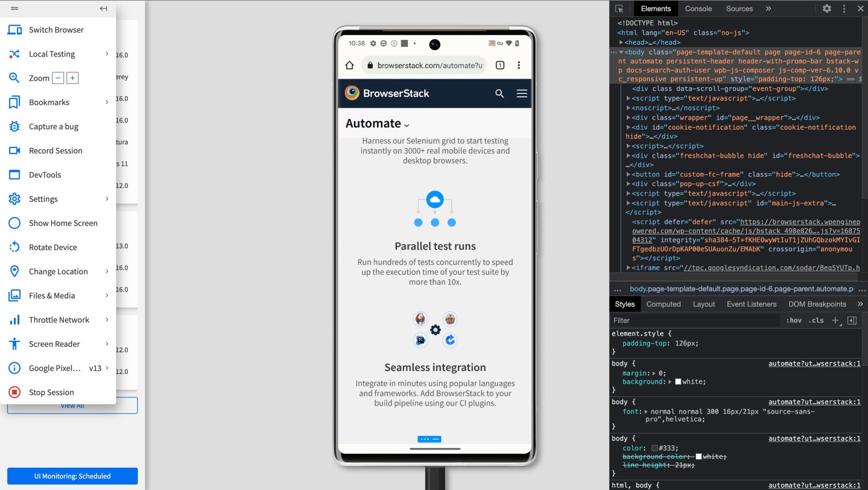Screen dimensions: 868x490
Task: Toggle the Throttle Network setting
Action: 59,320
